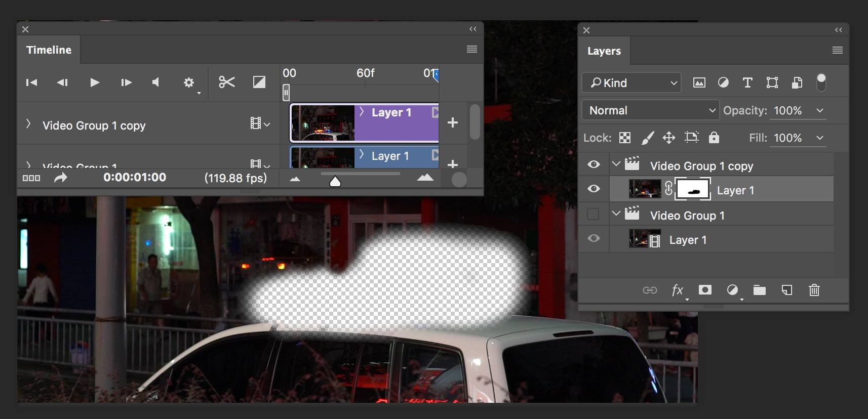Viewport: 868px width, 419px height.
Task: Show the Video Group 1 group visibility
Action: coord(593,214)
